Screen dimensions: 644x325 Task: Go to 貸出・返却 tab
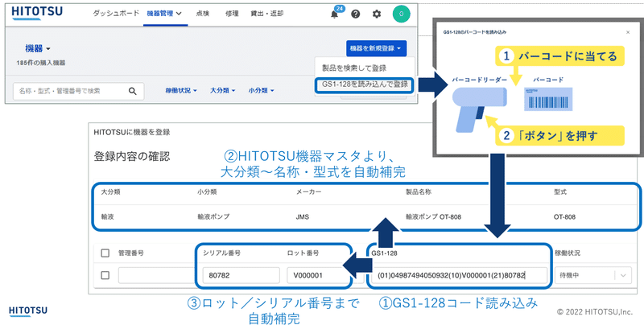(267, 14)
